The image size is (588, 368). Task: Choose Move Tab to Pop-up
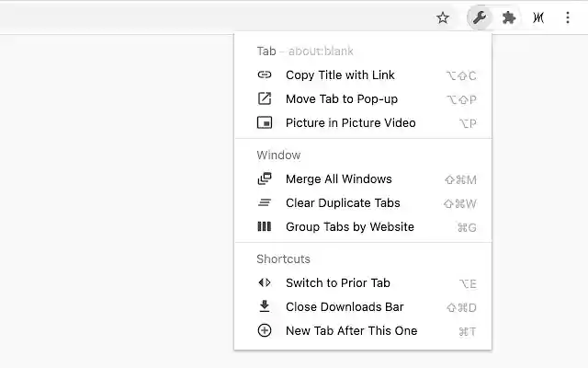[x=342, y=99]
